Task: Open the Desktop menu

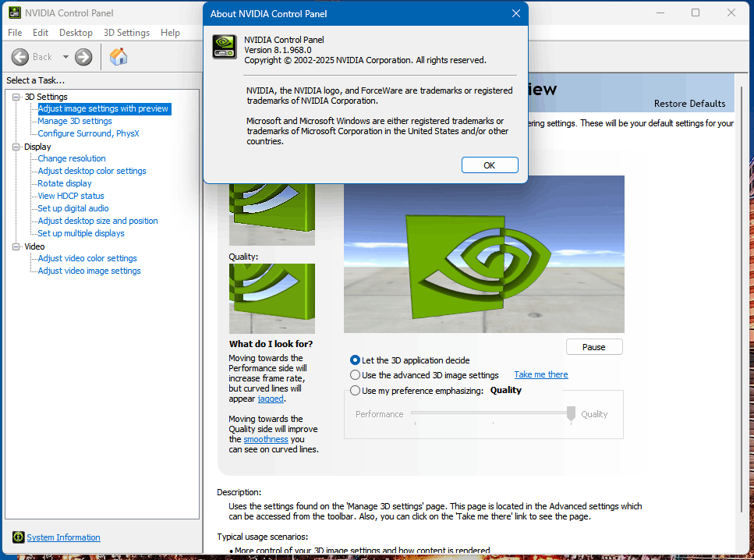Action: pyautogui.click(x=76, y=33)
